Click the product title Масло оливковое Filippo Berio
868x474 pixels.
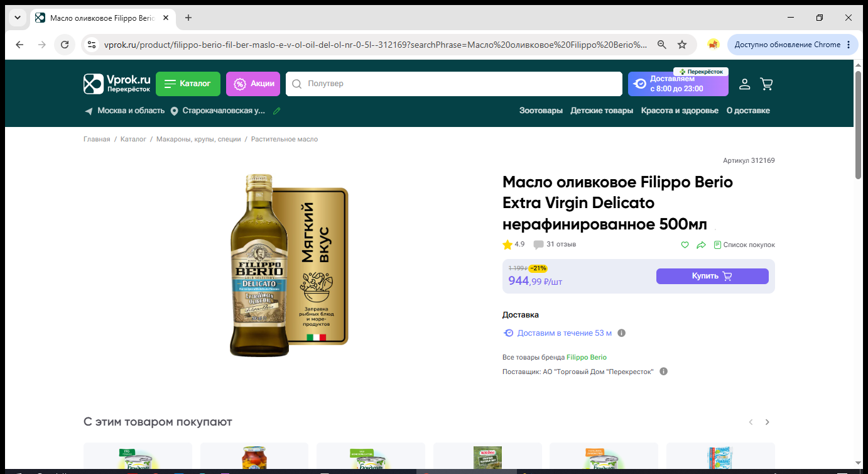[617, 203]
